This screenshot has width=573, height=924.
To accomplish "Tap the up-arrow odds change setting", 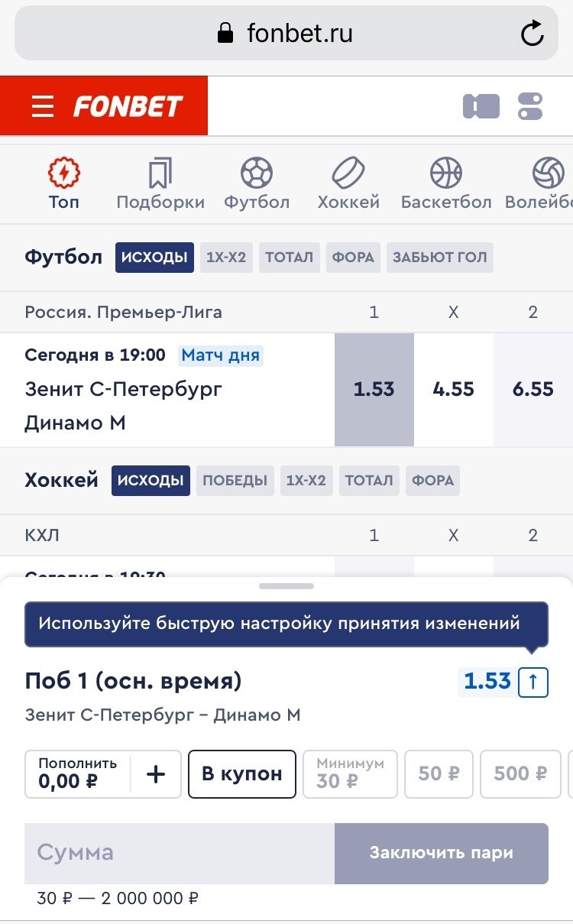I will tap(533, 682).
